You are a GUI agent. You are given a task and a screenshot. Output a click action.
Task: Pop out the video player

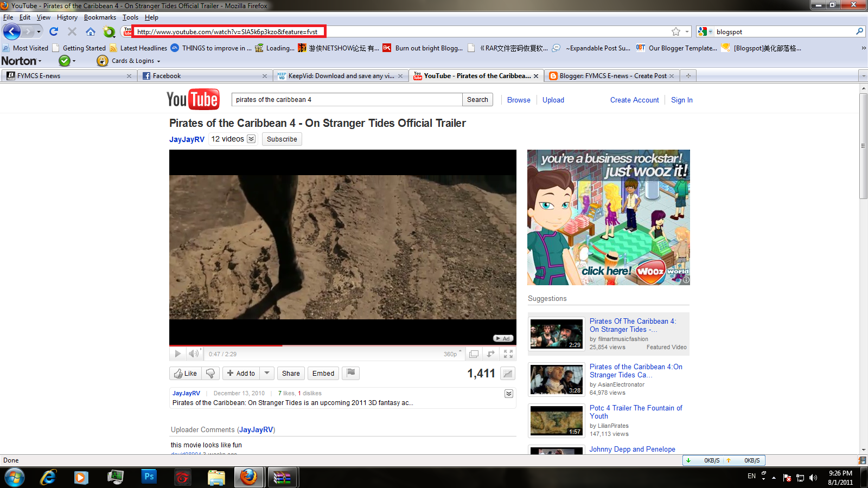click(491, 354)
